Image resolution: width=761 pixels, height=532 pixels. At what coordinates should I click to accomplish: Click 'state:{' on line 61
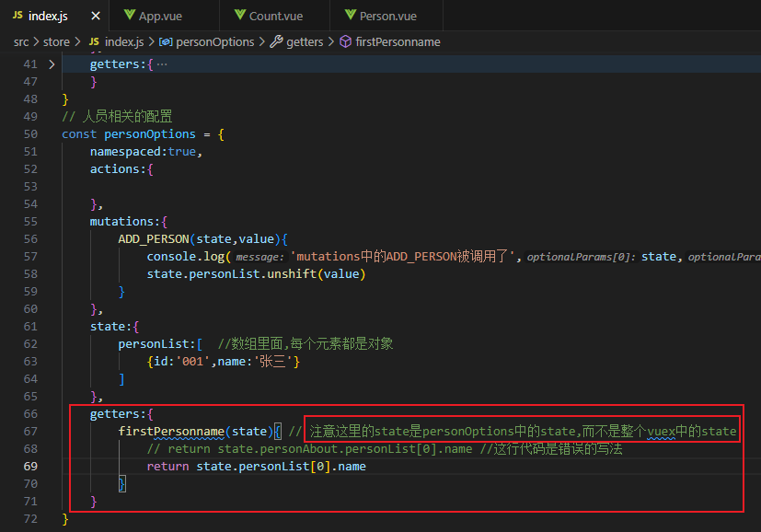point(114,327)
